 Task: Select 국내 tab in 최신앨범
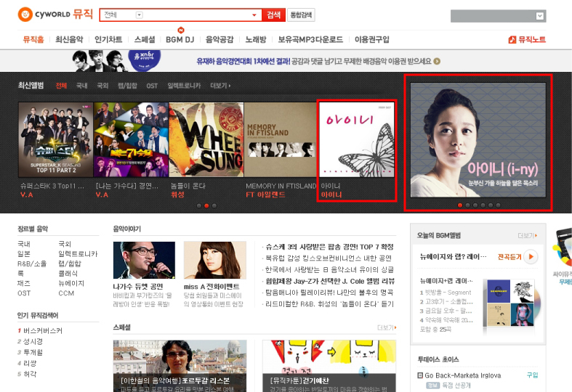pyautogui.click(x=81, y=86)
